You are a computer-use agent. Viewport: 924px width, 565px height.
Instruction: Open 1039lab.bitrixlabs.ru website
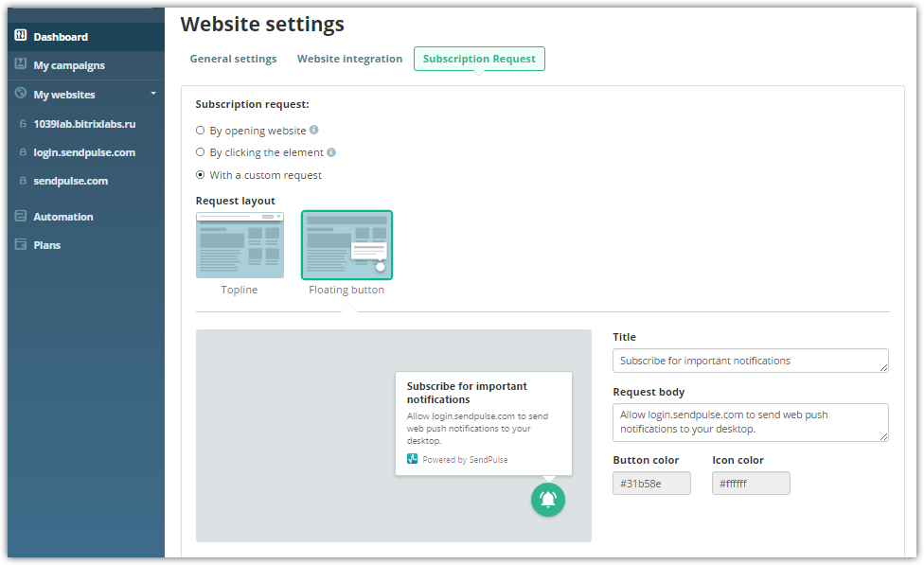84,124
